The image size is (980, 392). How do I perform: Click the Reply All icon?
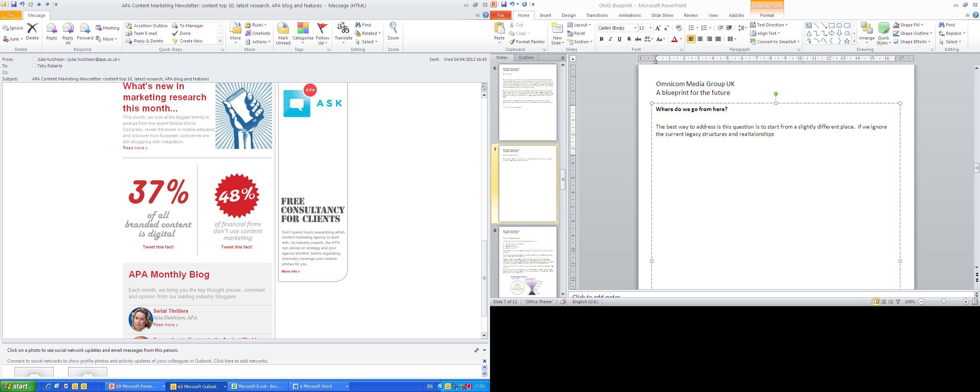coord(68,29)
